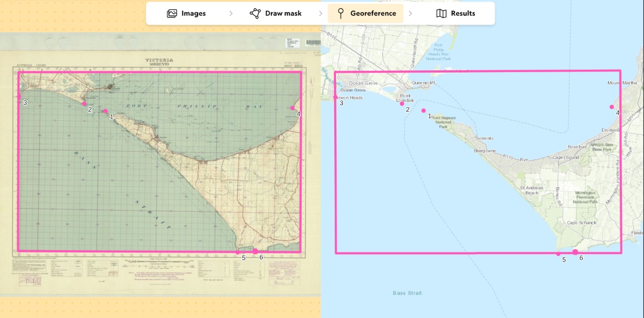644x318 pixels.
Task: Click the chevron after the Georeference step
Action: coord(411,13)
